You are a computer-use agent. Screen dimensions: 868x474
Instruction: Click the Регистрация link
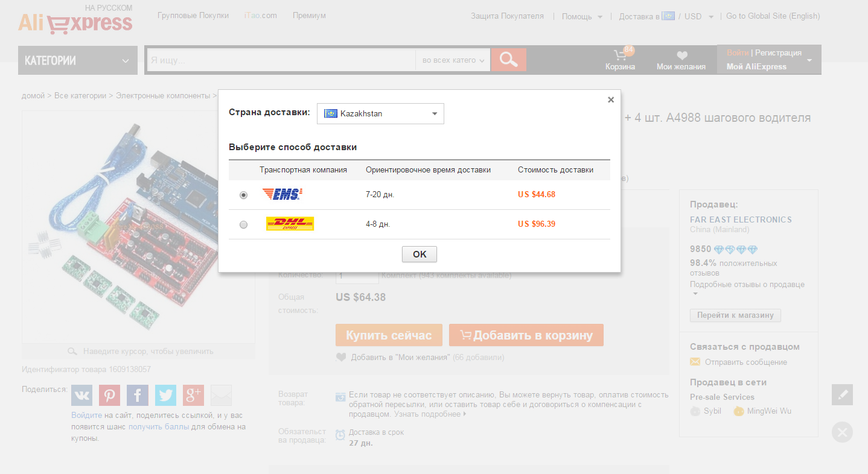(x=778, y=52)
